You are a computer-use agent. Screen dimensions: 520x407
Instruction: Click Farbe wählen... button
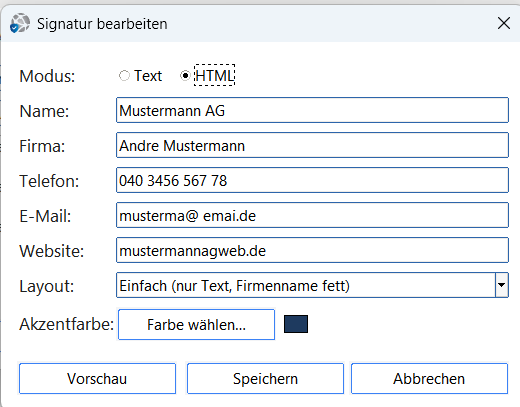(196, 325)
